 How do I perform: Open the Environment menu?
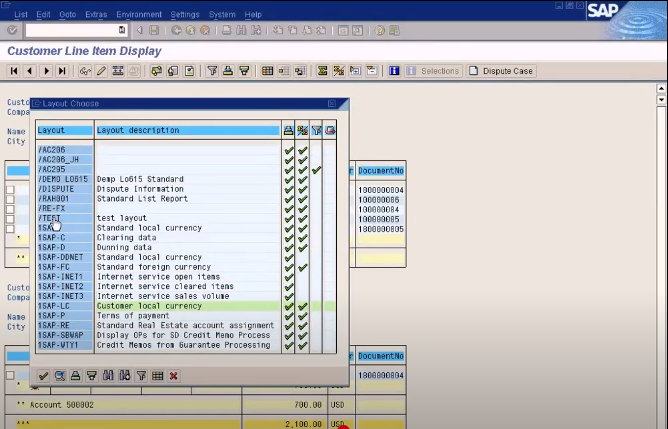coord(139,14)
